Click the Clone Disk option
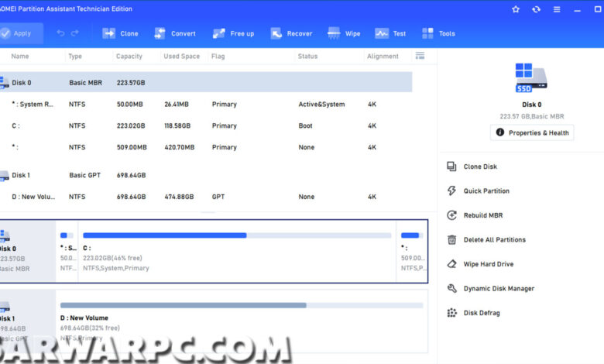This screenshot has height=364, width=604. click(x=480, y=167)
